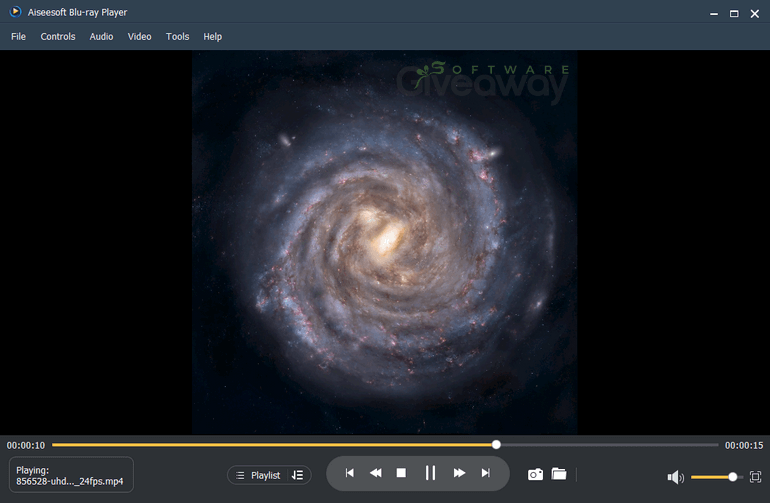Screen dimensions: 770x503
Task: Change playlist sort order
Action: 297,475
